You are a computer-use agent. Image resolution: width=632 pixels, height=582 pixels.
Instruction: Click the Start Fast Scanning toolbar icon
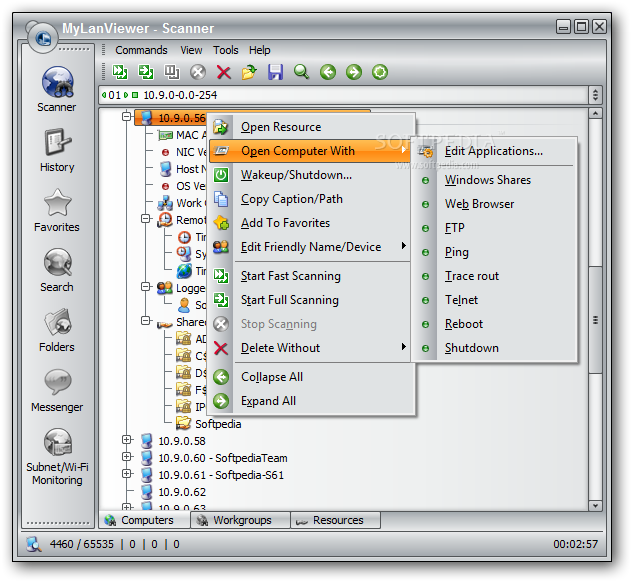point(120,72)
